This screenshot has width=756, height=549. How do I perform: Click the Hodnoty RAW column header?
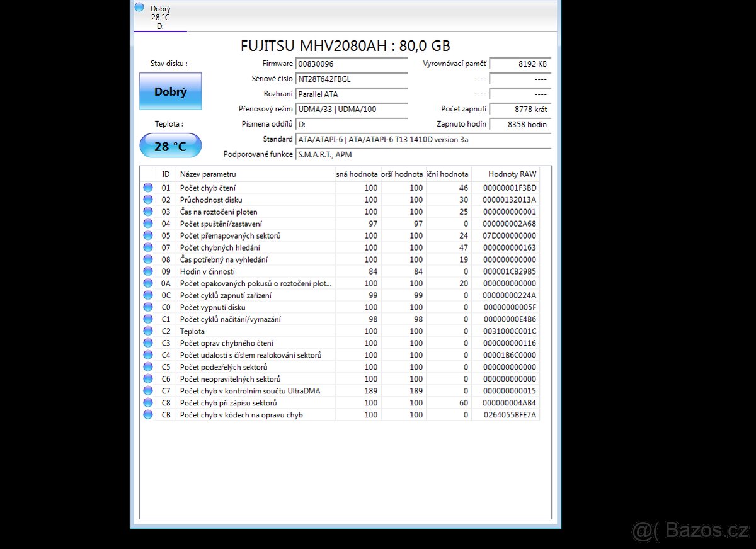click(x=506, y=174)
